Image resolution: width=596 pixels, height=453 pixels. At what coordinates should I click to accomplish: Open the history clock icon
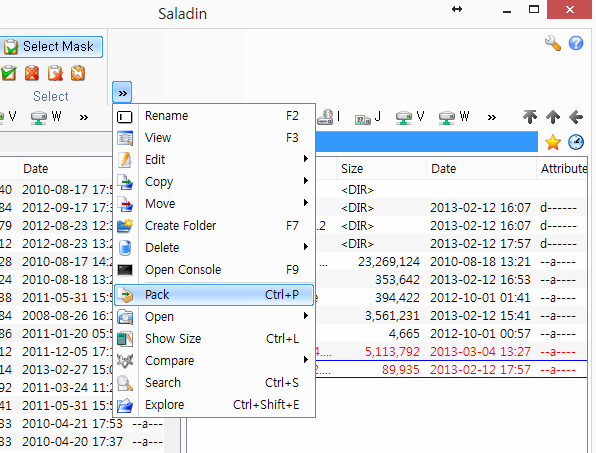click(x=576, y=142)
